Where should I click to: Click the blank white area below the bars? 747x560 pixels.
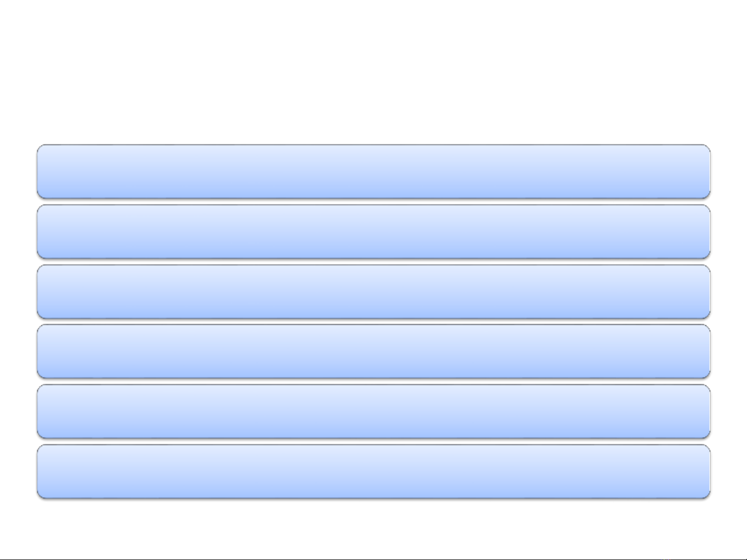(x=373, y=529)
